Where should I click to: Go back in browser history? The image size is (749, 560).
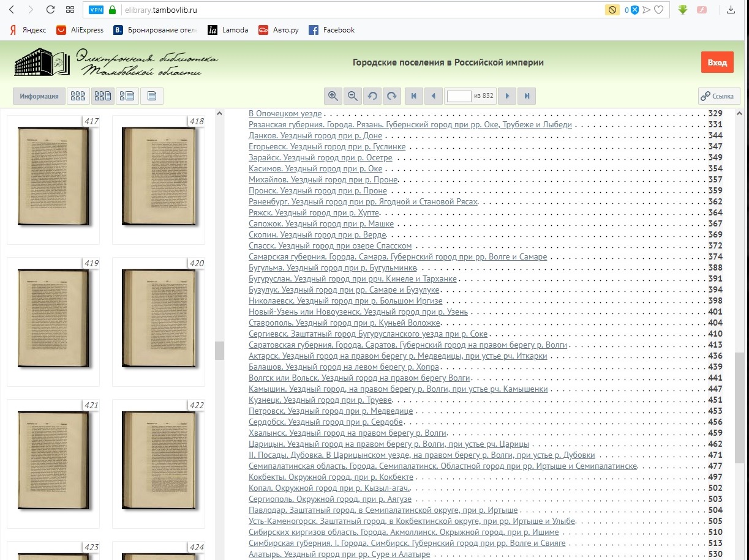point(12,10)
